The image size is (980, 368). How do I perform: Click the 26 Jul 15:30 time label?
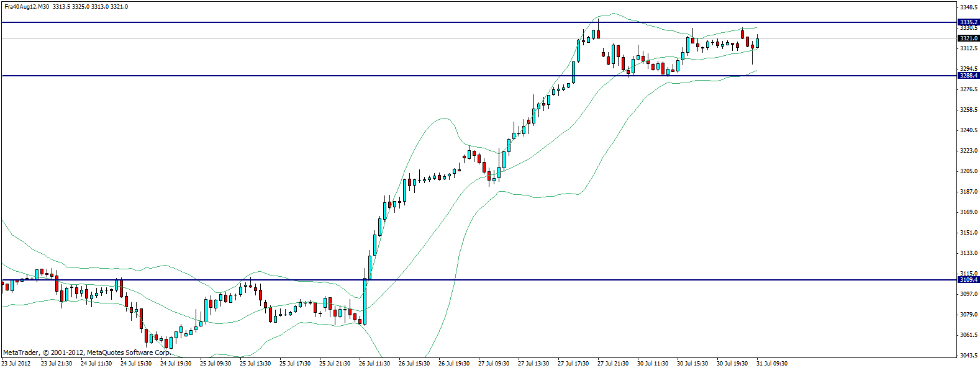tap(414, 364)
